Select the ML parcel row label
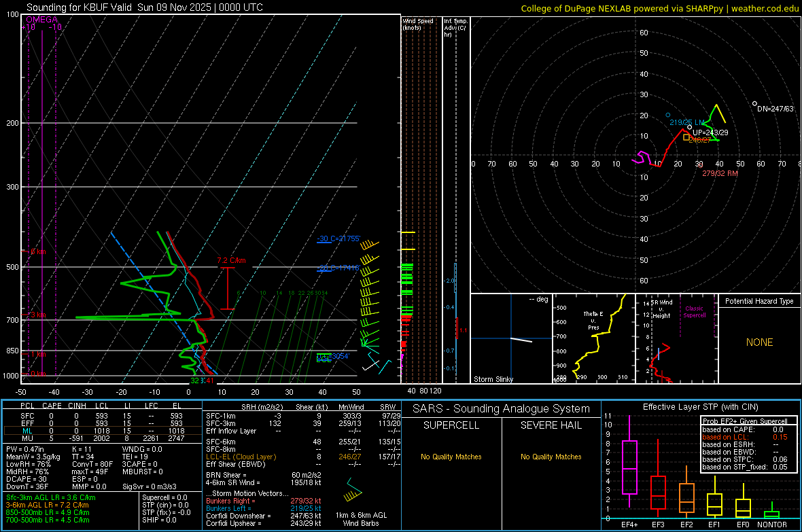This screenshot has width=802, height=532. tap(28, 431)
